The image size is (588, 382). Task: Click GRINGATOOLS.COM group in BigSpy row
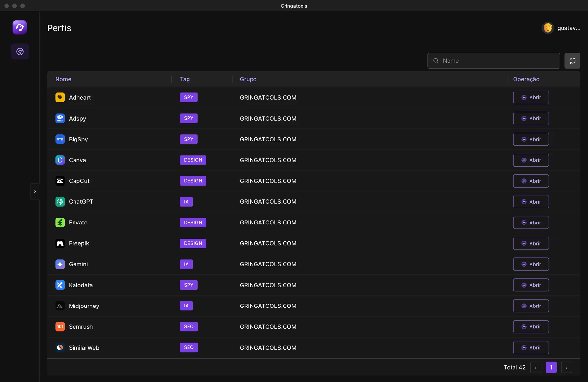point(268,139)
